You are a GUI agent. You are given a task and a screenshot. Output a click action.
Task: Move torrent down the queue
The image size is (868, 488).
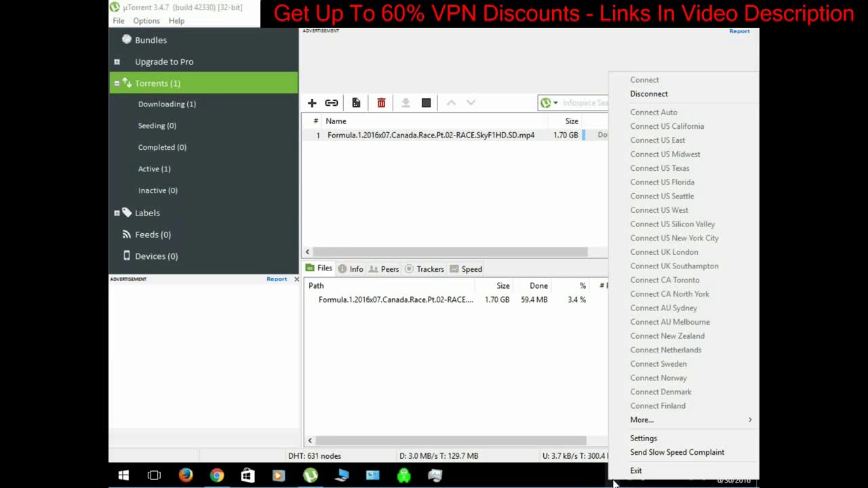point(471,103)
